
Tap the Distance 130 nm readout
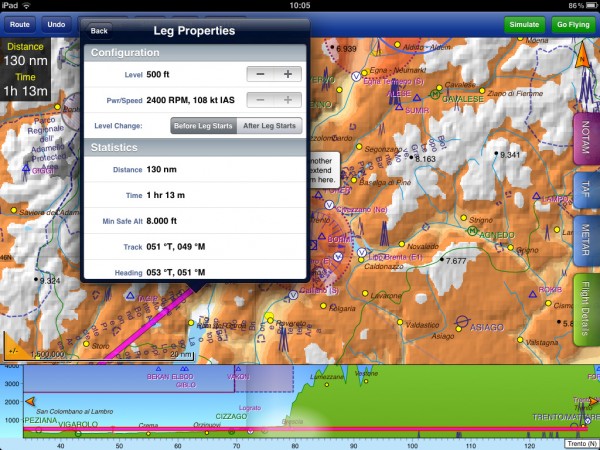click(26, 55)
